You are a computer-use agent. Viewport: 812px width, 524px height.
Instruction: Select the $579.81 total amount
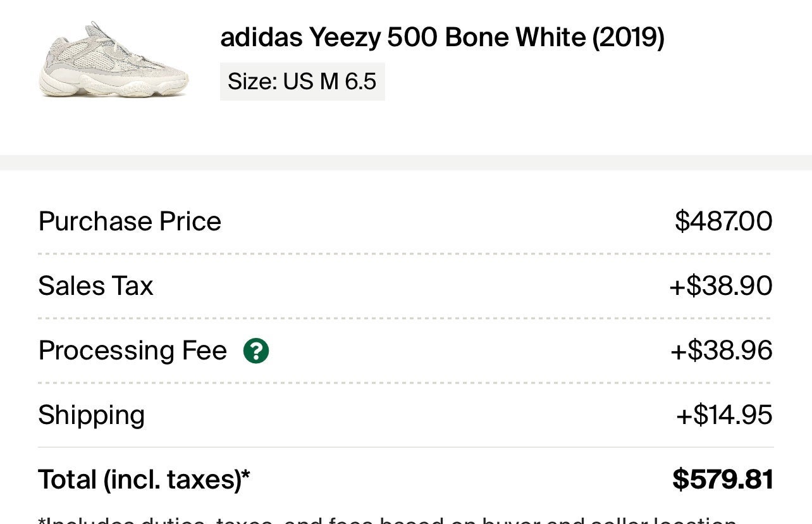pos(723,480)
